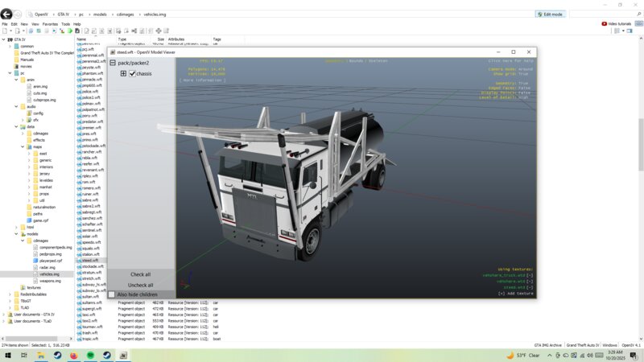Click the back navigation arrow button
The height and width of the screenshot is (362, 644).
tap(7, 14)
